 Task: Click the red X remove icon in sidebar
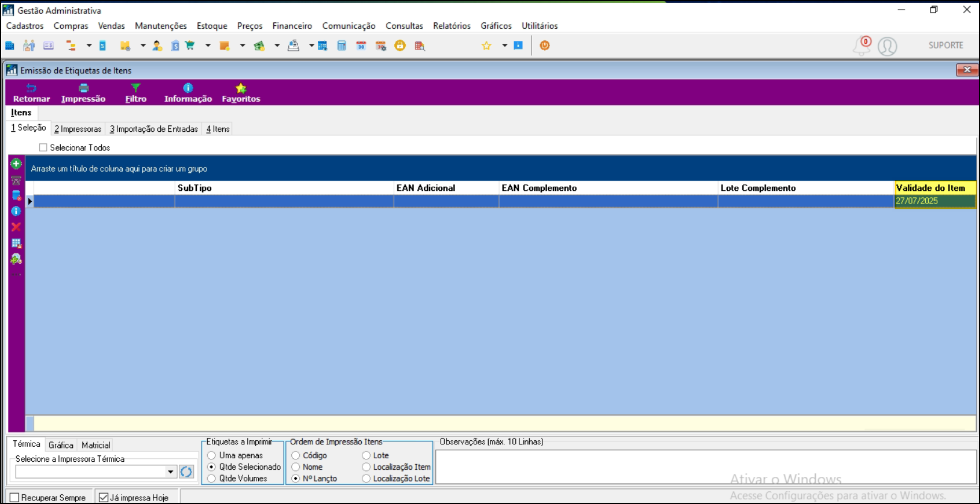click(16, 227)
